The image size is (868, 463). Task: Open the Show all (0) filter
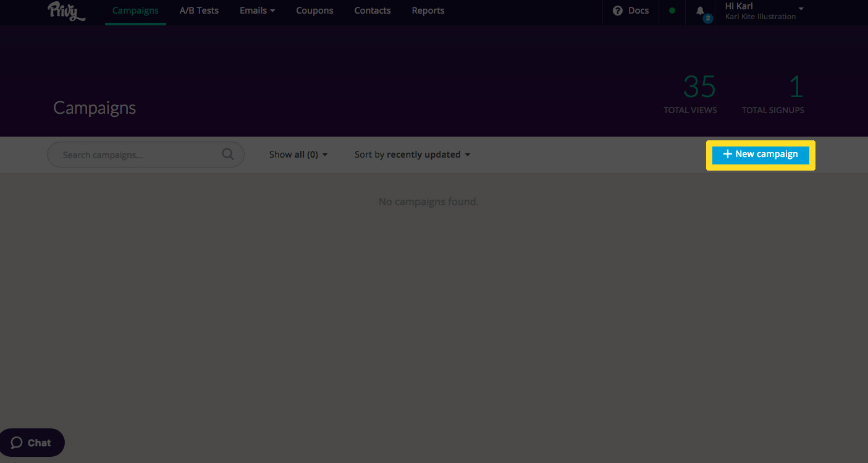pyautogui.click(x=298, y=155)
